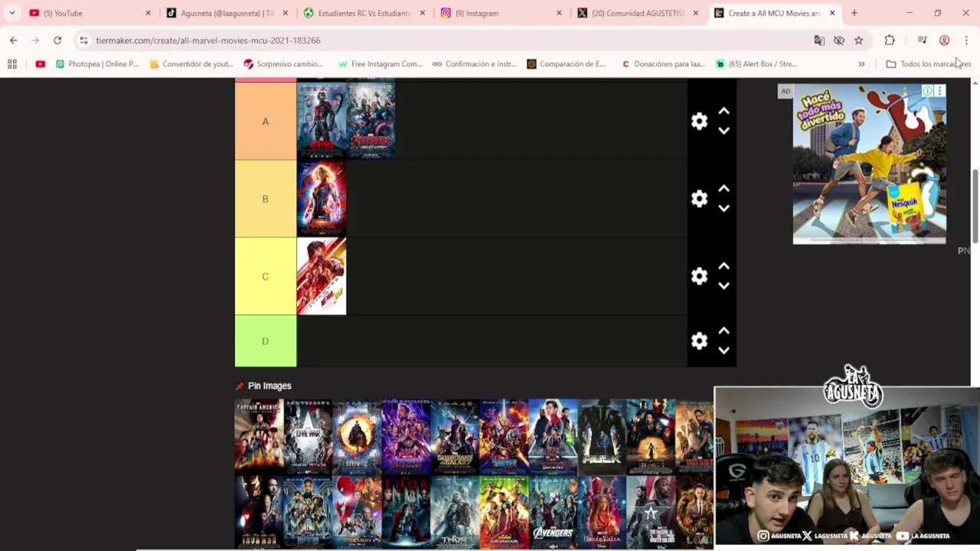Open the translate page icon
This screenshot has width=980, height=551.
click(x=819, y=41)
